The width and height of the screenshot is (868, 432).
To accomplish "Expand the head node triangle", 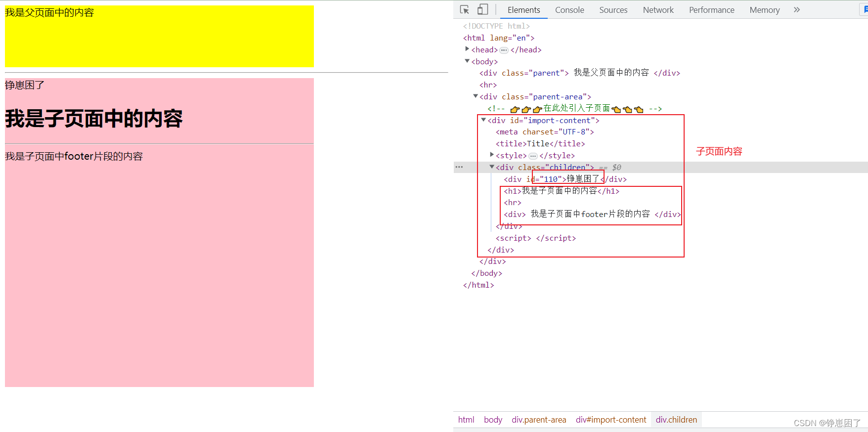I will click(467, 49).
